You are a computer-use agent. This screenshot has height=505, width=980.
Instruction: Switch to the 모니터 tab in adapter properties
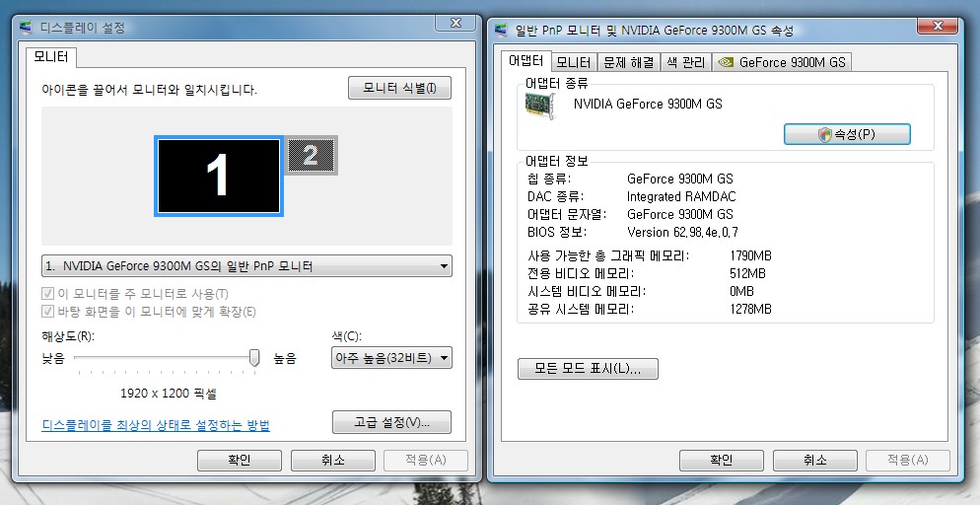574,62
